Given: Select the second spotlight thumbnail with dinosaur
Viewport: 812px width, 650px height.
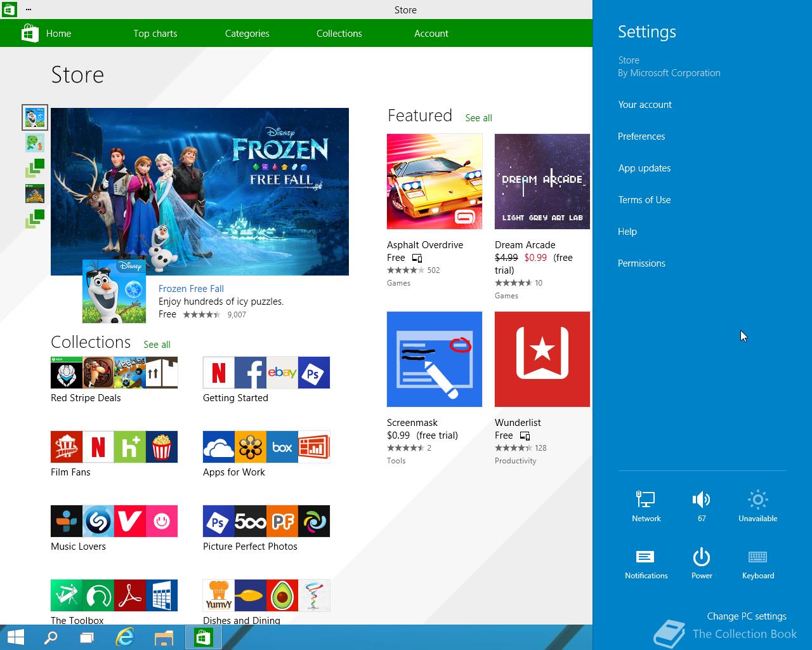Looking at the screenshot, I should point(35,143).
